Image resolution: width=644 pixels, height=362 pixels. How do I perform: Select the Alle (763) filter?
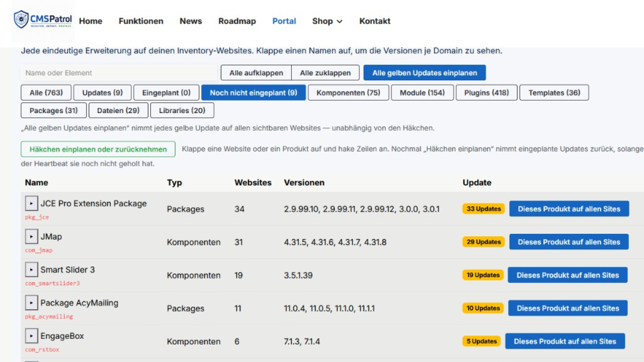(46, 93)
